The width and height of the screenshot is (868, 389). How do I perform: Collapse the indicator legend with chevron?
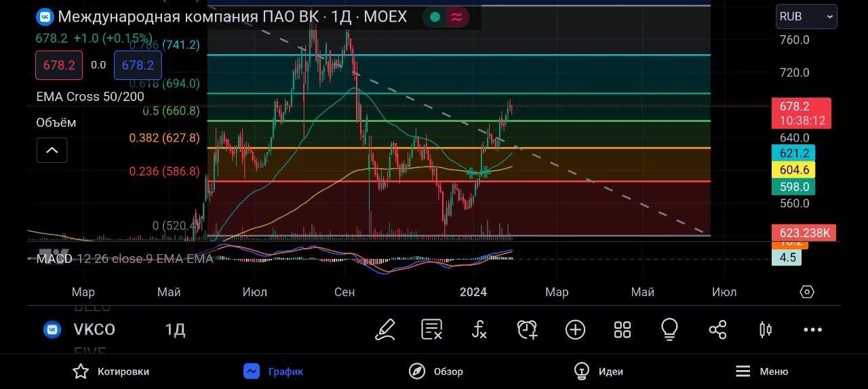52,150
